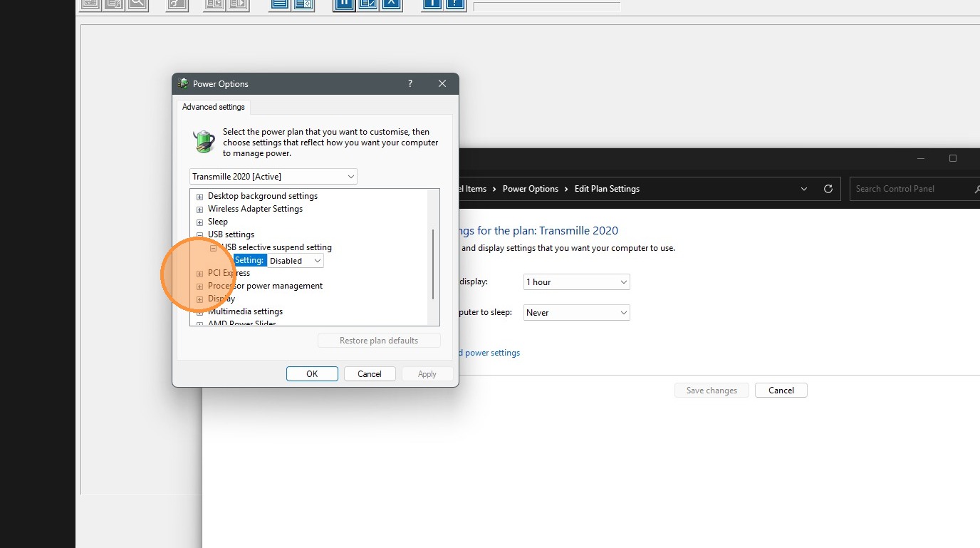
Task: Expand Desktop background settings node
Action: (x=199, y=197)
